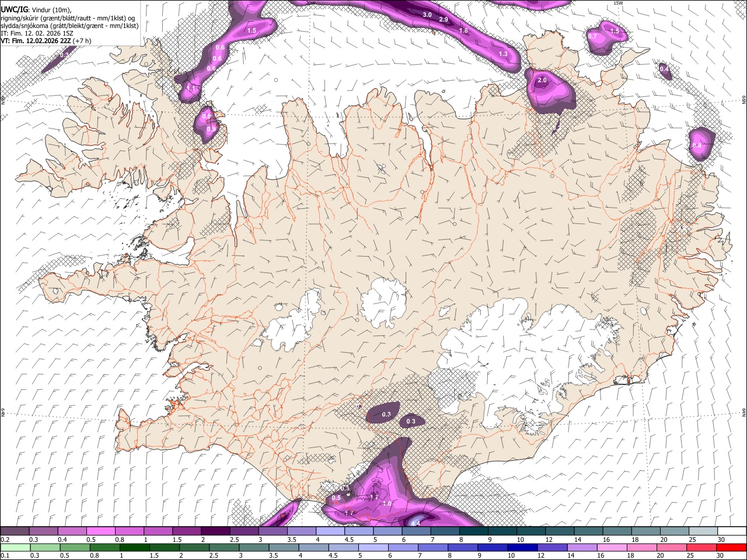Click the 0.5 precipitation value on the south coast
This screenshot has height=560, width=747.
[x=336, y=498]
